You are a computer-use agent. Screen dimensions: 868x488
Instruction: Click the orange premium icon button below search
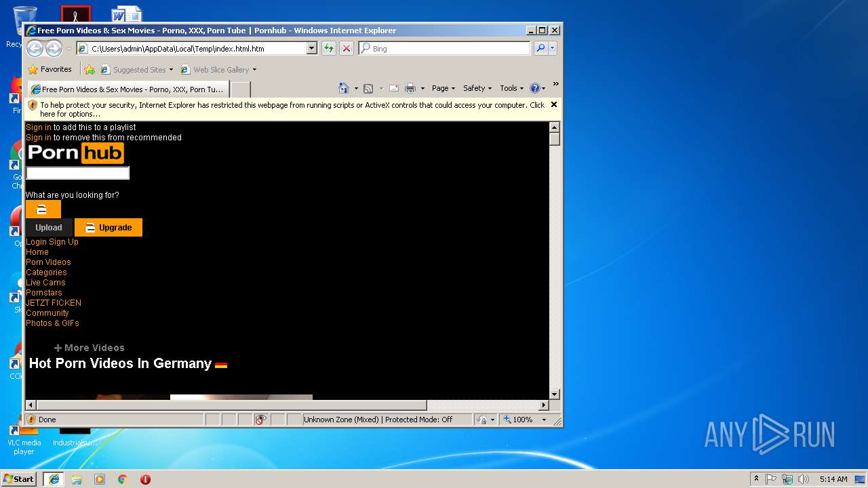pyautogui.click(x=43, y=209)
